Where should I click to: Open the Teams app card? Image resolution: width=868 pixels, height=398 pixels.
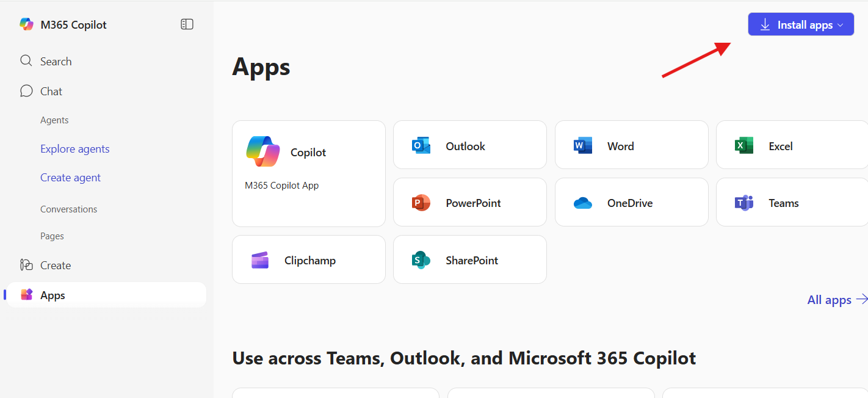click(792, 202)
